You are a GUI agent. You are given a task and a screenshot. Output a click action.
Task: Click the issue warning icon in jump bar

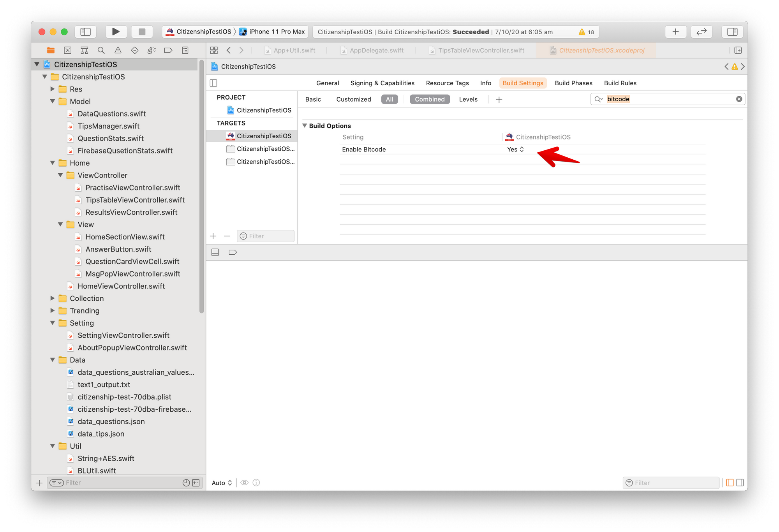[x=735, y=67]
